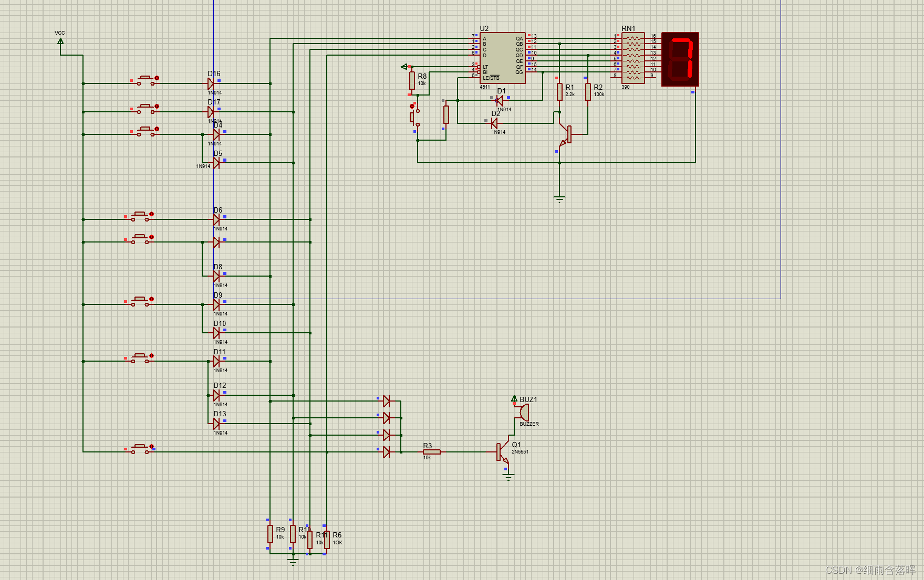Select diode D13
Image resolution: width=924 pixels, height=580 pixels.
point(216,424)
